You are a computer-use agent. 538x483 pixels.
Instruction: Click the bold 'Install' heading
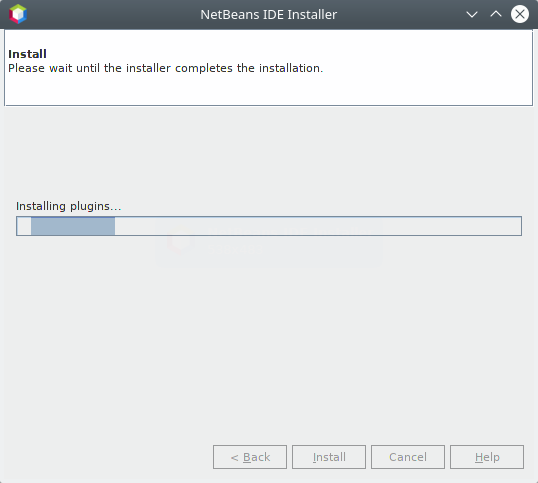pyautogui.click(x=27, y=54)
